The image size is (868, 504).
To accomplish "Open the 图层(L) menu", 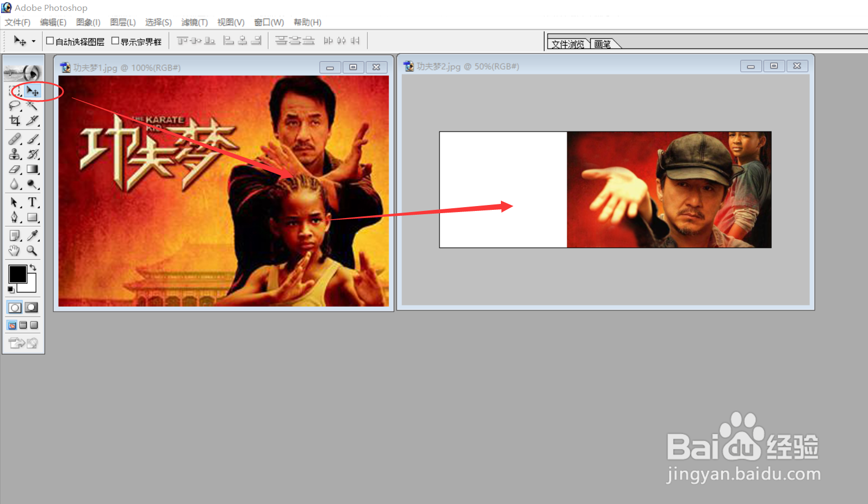I will (123, 22).
